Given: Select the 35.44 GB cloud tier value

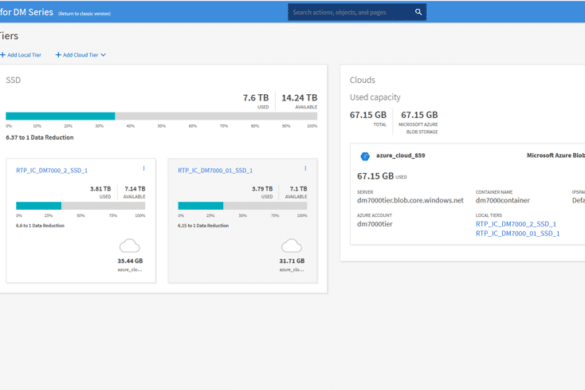Looking at the screenshot, I should tap(130, 261).
